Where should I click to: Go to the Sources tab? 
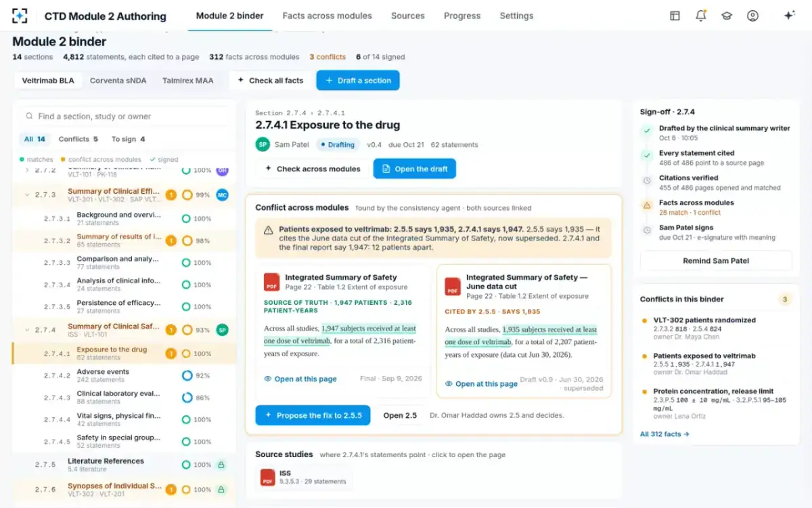(x=408, y=16)
